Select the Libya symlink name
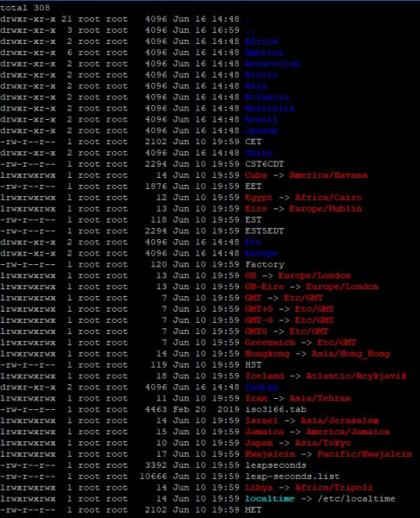420x518 pixels. 259,488
